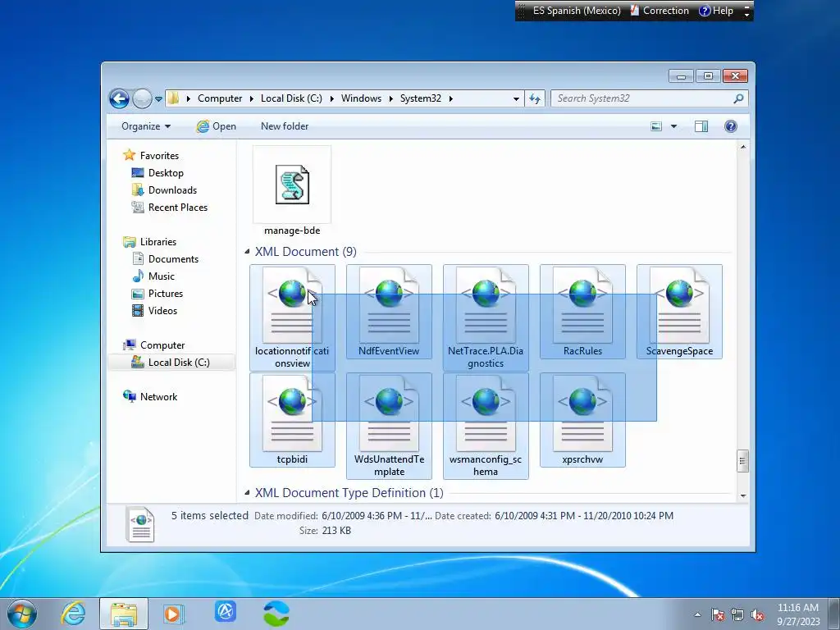Screen dimensions: 840x630
Task: Change view using the view icon button
Action: (656, 126)
